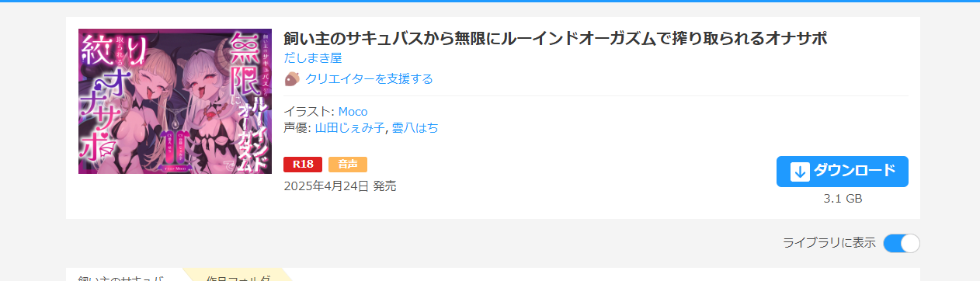Image resolution: width=980 pixels, height=281 pixels.
Task: Open the 作品フォルダ tab
Action: [238, 277]
